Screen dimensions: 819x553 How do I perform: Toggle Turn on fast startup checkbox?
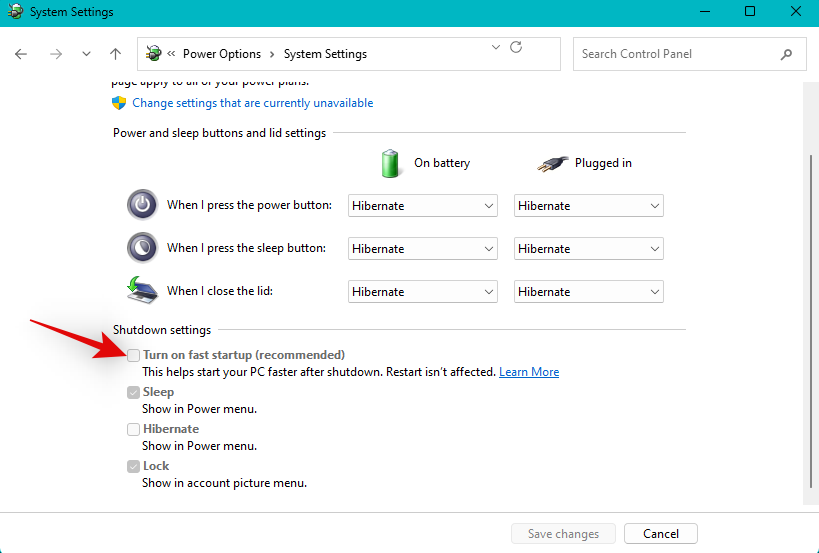click(133, 356)
